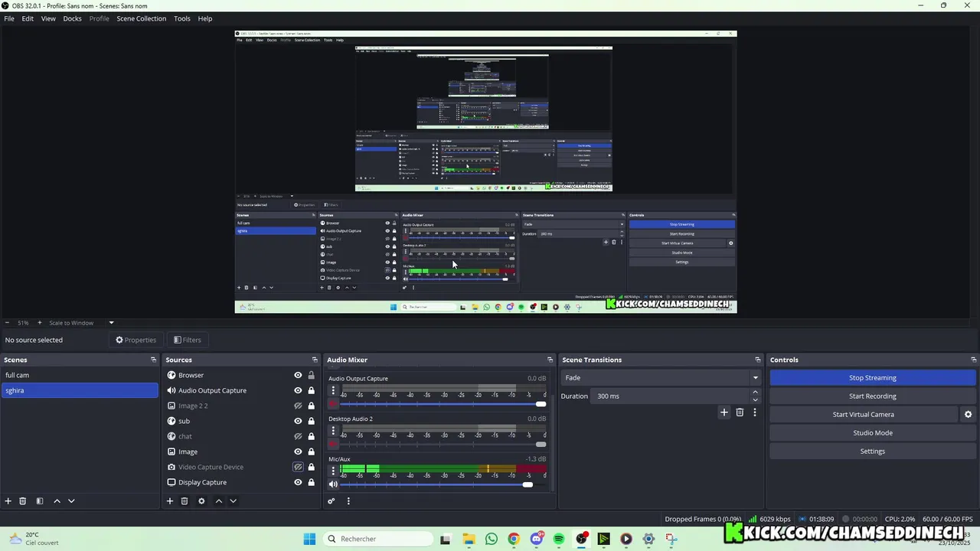Mute the Mic/Aux speaker icon
The height and width of the screenshot is (551, 980).
point(333,484)
